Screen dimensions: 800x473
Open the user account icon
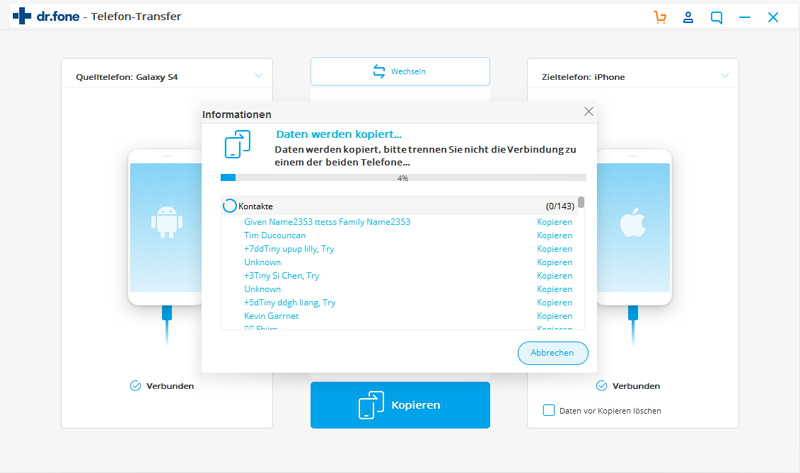click(688, 17)
